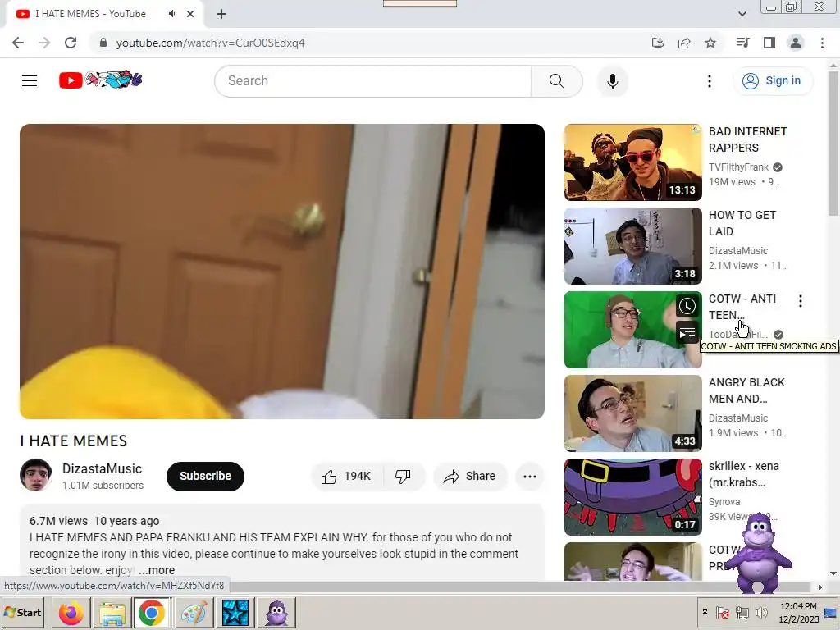
Task: Open the YouTube hamburger guide menu
Action: click(x=30, y=81)
